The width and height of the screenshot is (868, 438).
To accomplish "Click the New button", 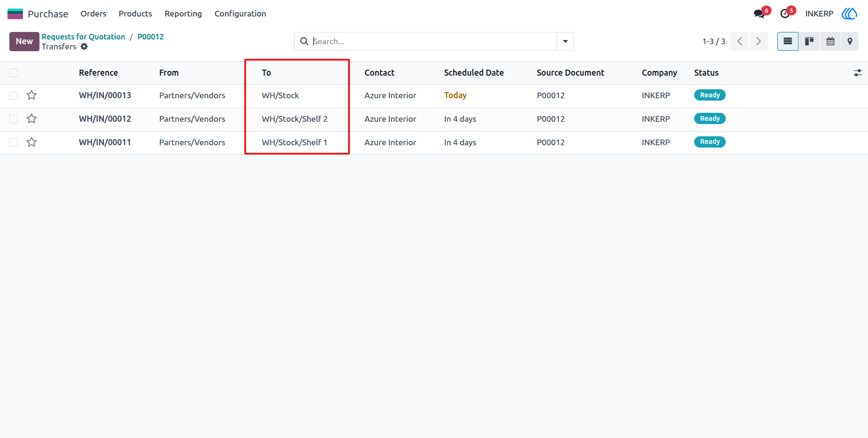I will click(24, 41).
